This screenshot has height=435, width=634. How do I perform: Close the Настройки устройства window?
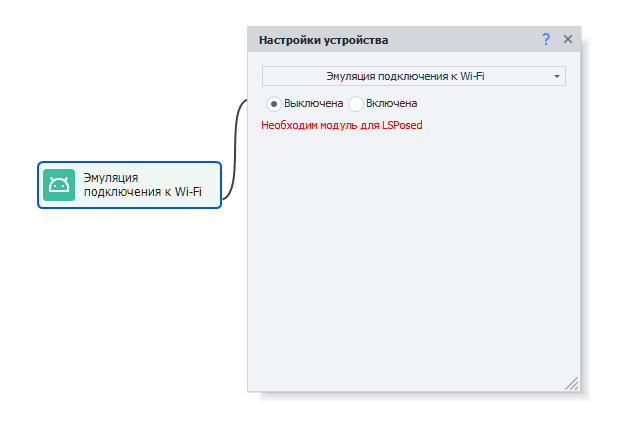click(568, 39)
